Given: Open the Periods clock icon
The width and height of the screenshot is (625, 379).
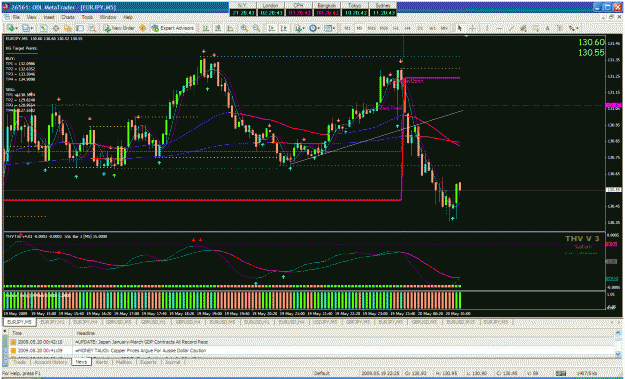Looking at the screenshot, I should click(313, 28).
